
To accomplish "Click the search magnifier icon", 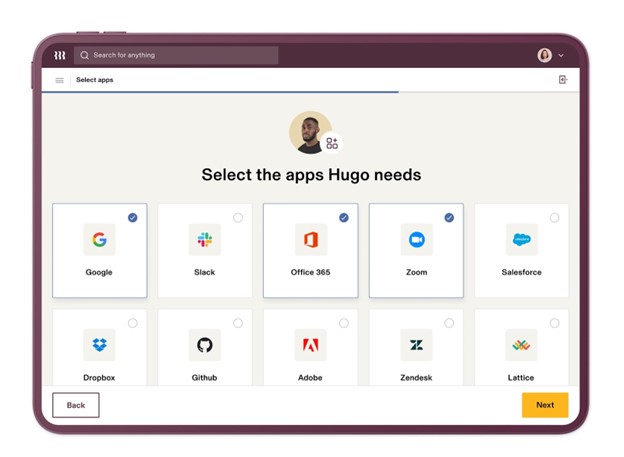I will [x=84, y=55].
